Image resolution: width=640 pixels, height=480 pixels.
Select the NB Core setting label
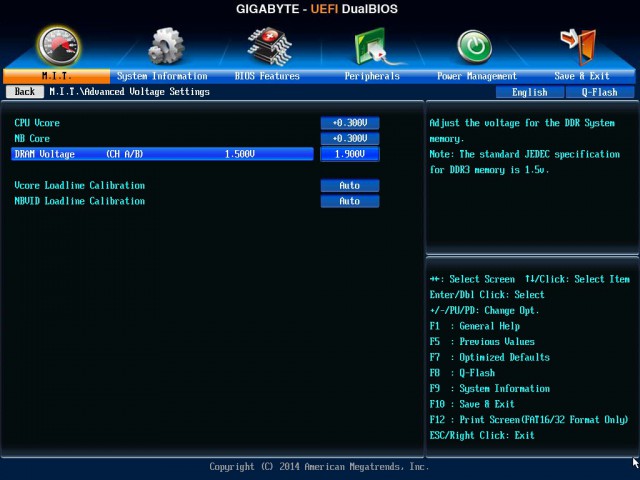pyautogui.click(x=32, y=138)
